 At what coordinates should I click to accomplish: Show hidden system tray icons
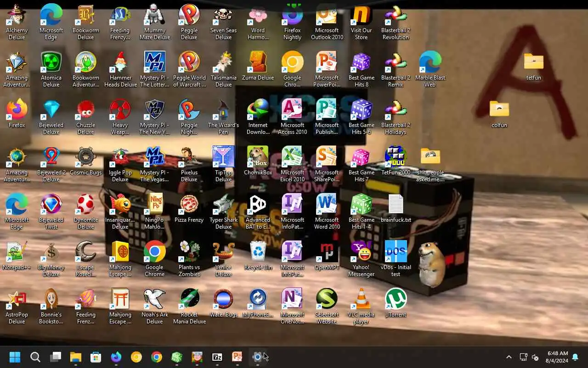coord(509,357)
